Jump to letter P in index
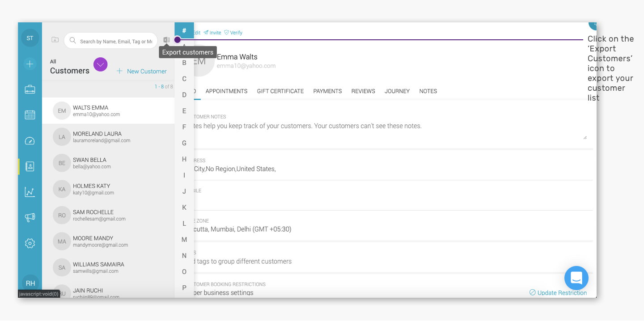The height and width of the screenshot is (321, 644). pyautogui.click(x=184, y=288)
